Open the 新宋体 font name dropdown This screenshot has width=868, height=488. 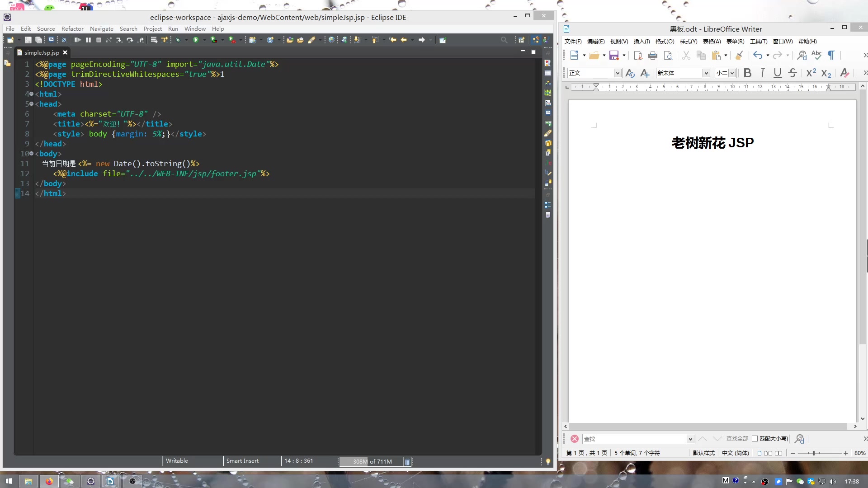point(706,73)
